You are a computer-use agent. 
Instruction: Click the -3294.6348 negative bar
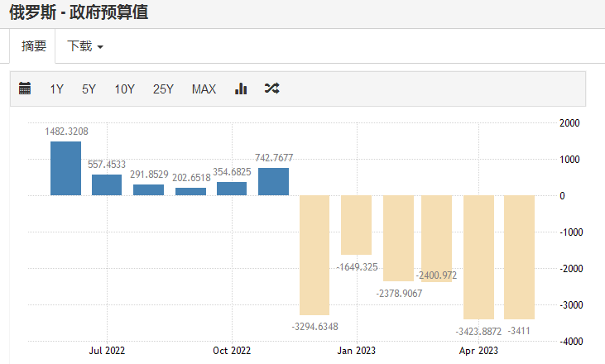(315, 255)
